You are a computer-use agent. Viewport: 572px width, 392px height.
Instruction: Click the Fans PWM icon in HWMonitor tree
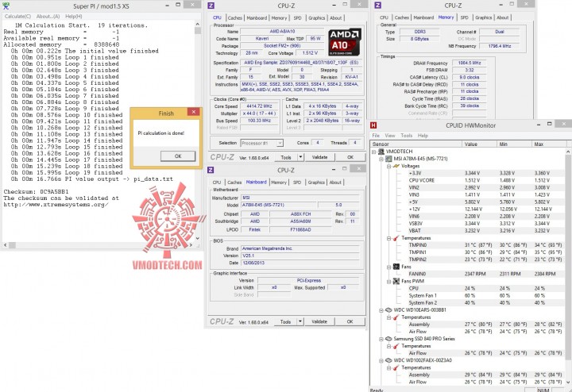point(396,281)
